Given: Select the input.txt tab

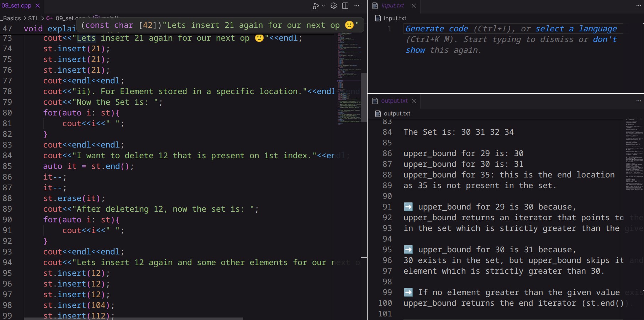Looking at the screenshot, I should click(392, 6).
